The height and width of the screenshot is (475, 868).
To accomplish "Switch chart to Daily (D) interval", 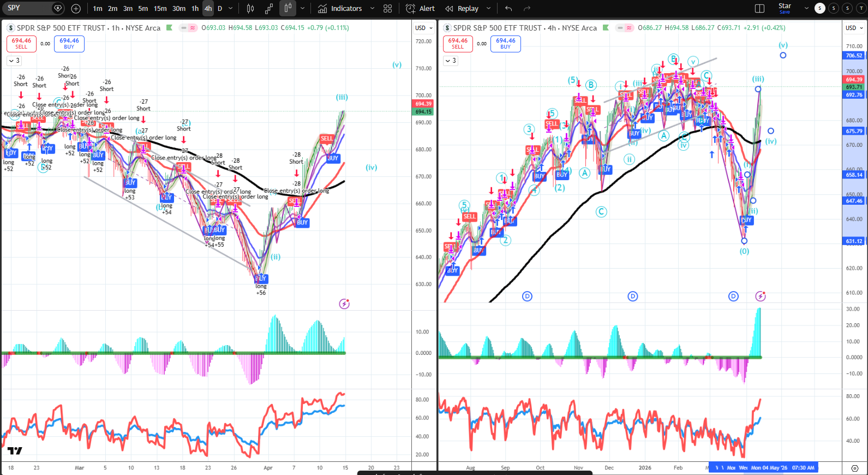I will coord(220,8).
